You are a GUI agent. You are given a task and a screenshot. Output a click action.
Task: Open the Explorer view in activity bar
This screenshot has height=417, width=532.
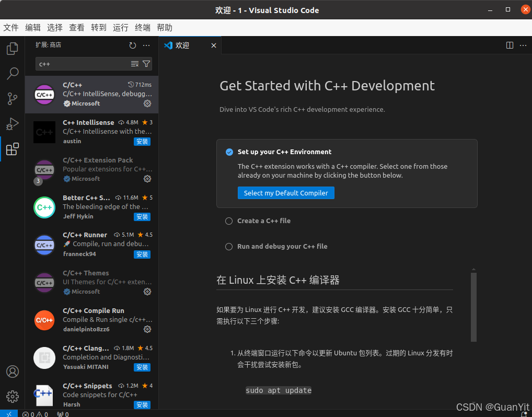[x=12, y=49]
